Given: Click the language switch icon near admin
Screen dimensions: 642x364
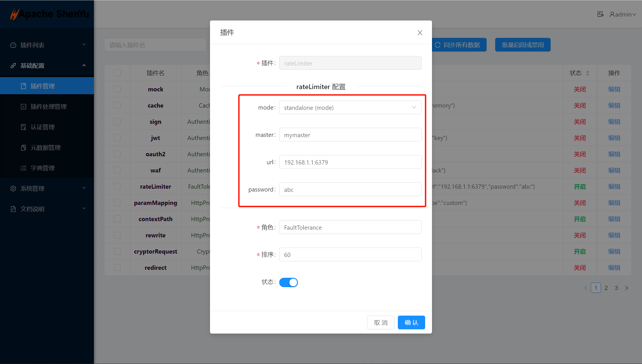Looking at the screenshot, I should tap(600, 14).
